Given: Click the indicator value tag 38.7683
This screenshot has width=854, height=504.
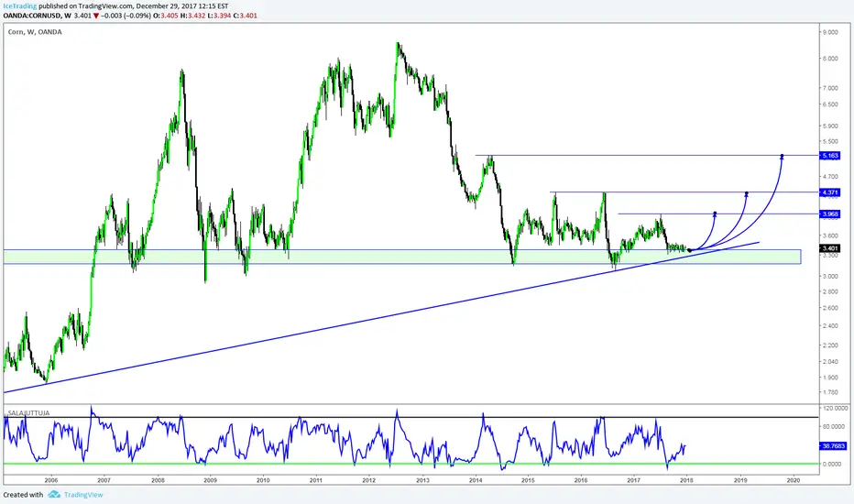Looking at the screenshot, I should click(x=833, y=445).
